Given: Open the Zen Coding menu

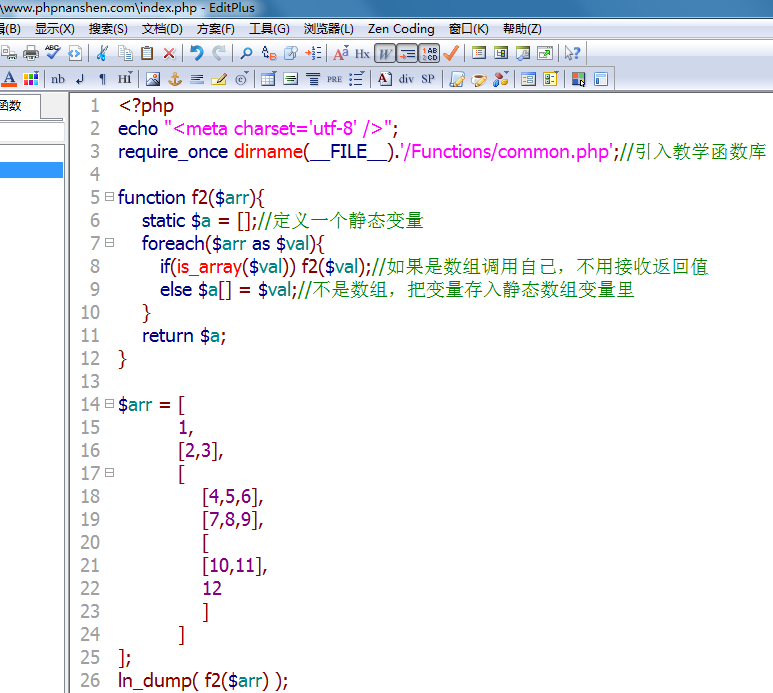Looking at the screenshot, I should tap(401, 29).
